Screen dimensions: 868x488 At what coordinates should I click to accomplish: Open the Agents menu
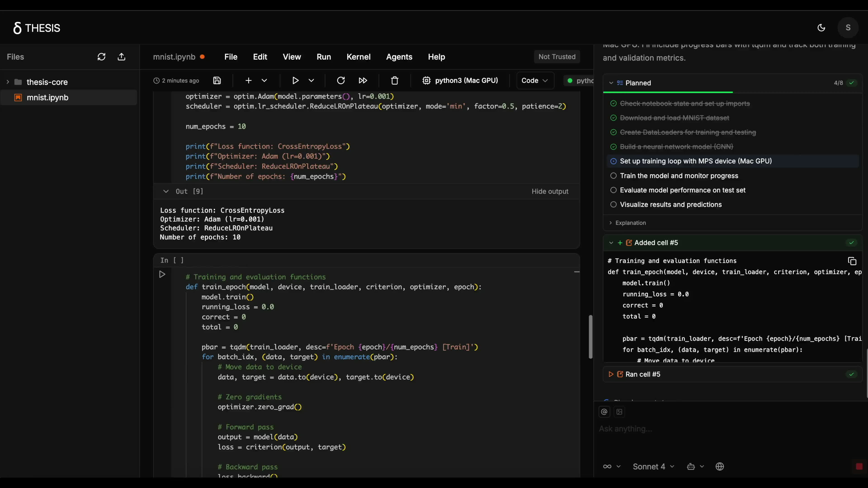tap(399, 57)
